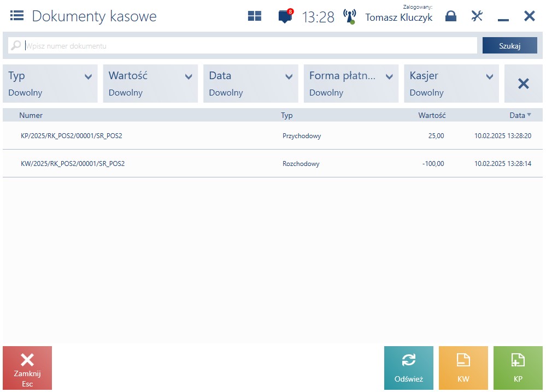This screenshot has width=546, height=392.
Task: Sort by the Numer column header
Action: point(31,115)
